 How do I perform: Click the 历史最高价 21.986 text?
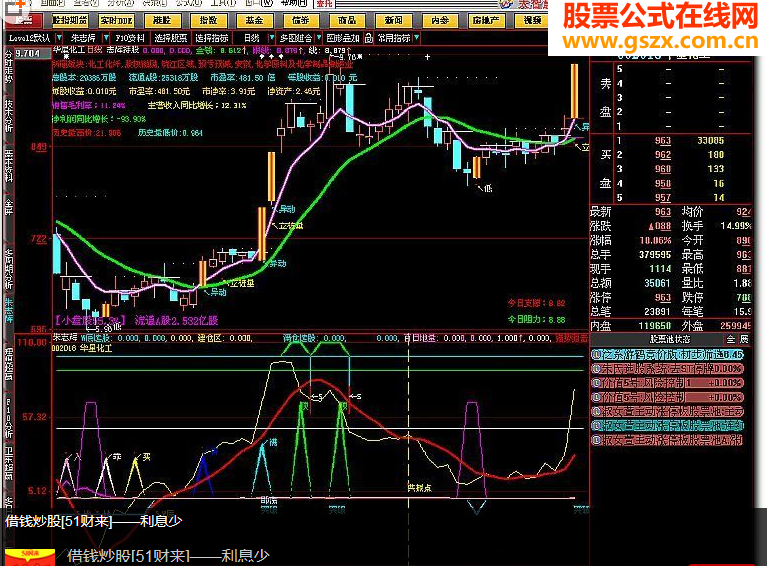click(x=86, y=133)
